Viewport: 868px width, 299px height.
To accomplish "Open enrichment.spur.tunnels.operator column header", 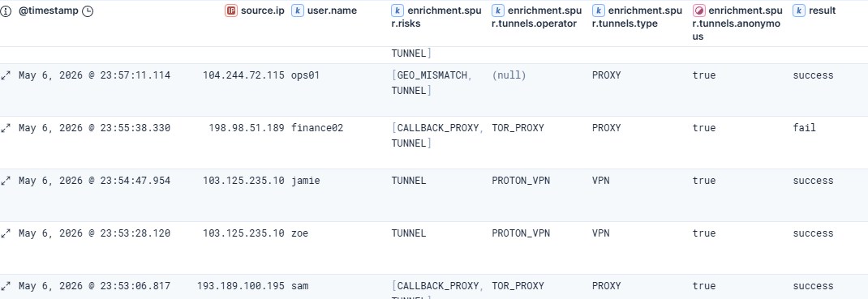I will (537, 17).
